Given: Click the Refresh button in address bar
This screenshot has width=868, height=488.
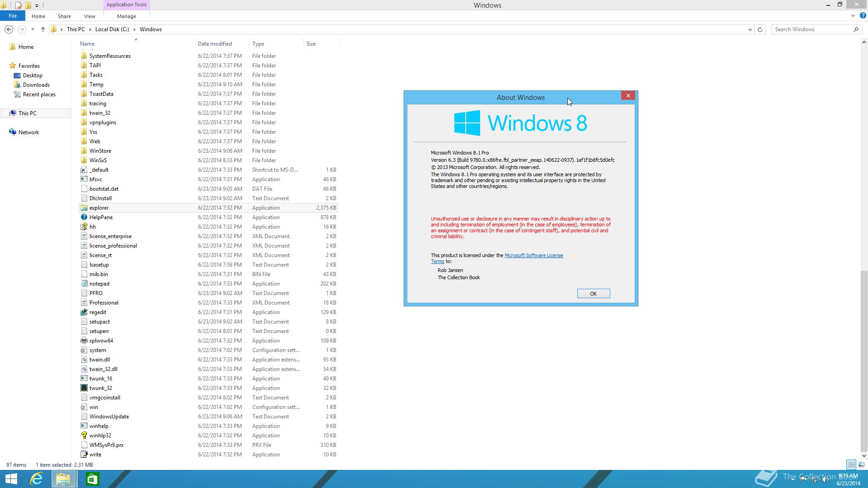Looking at the screenshot, I should 760,29.
